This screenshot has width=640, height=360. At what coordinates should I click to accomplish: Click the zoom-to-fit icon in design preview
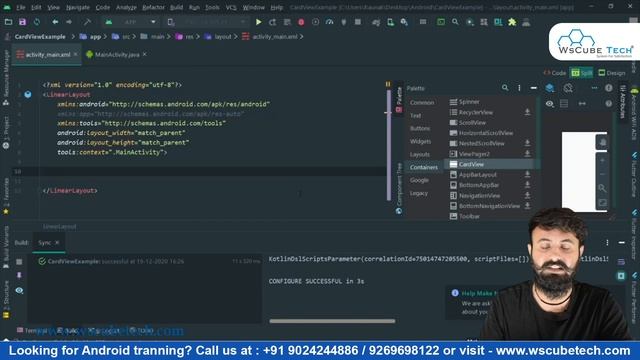602,202
